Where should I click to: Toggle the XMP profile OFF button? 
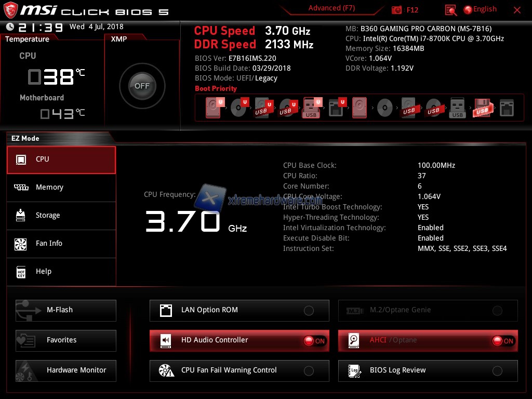pyautogui.click(x=142, y=86)
